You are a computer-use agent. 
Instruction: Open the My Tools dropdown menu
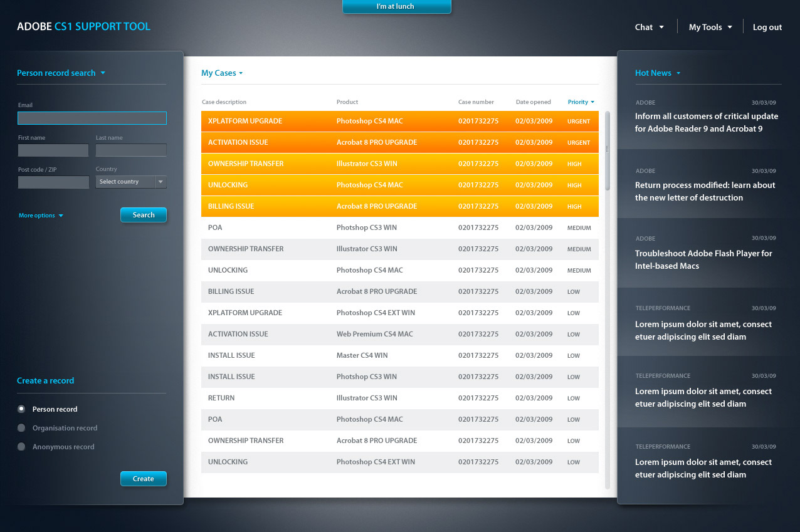(710, 27)
